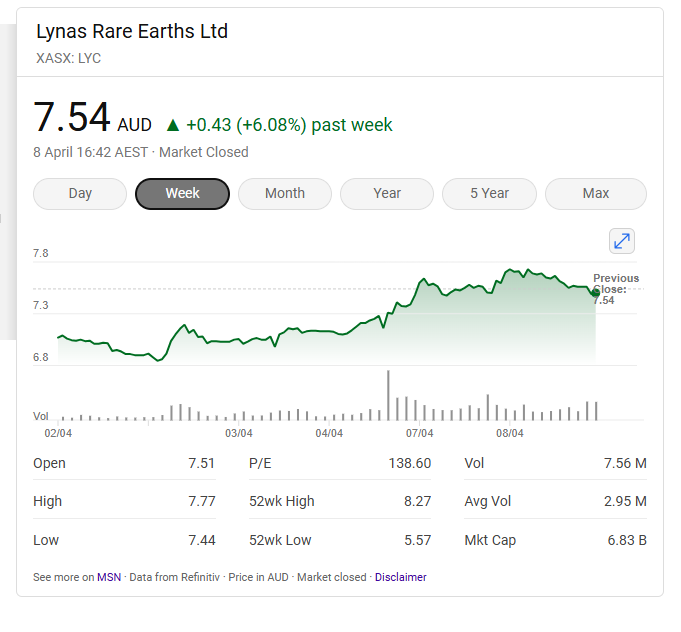Click the Data from Refinitiv text
681x632 pixels.
[x=175, y=577]
